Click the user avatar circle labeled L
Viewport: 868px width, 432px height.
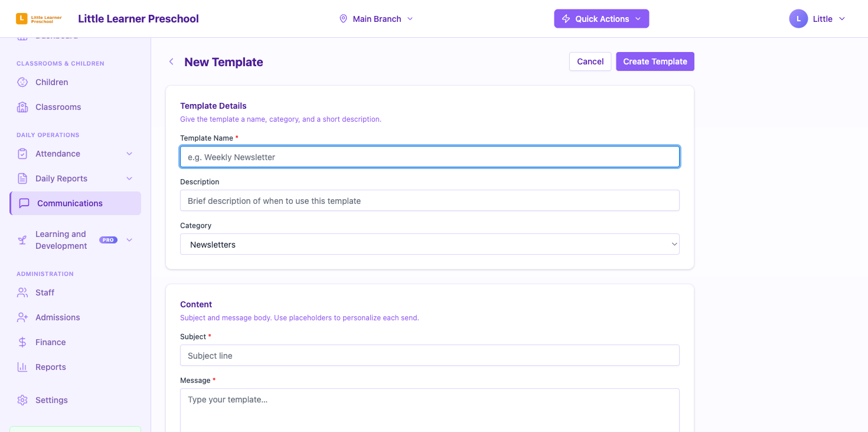[x=798, y=19]
